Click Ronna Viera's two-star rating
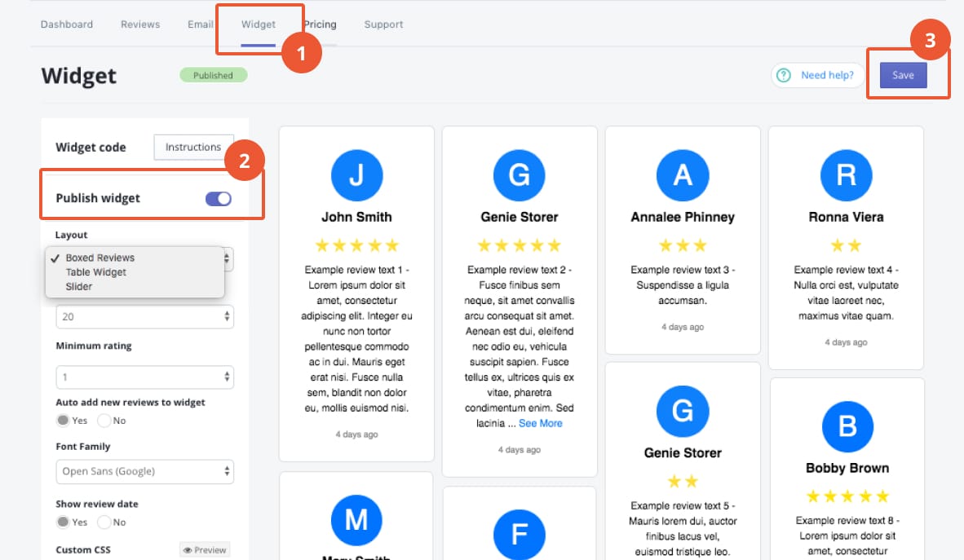This screenshot has width=964, height=560. pyautogui.click(x=846, y=246)
